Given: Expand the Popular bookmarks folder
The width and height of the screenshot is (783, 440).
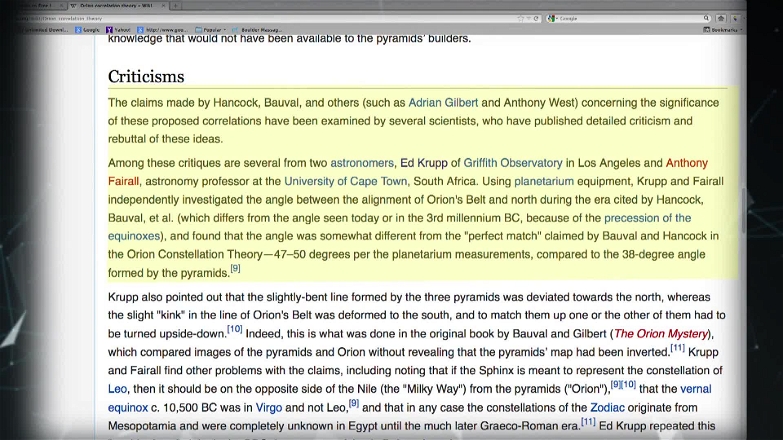Looking at the screenshot, I should [210, 30].
